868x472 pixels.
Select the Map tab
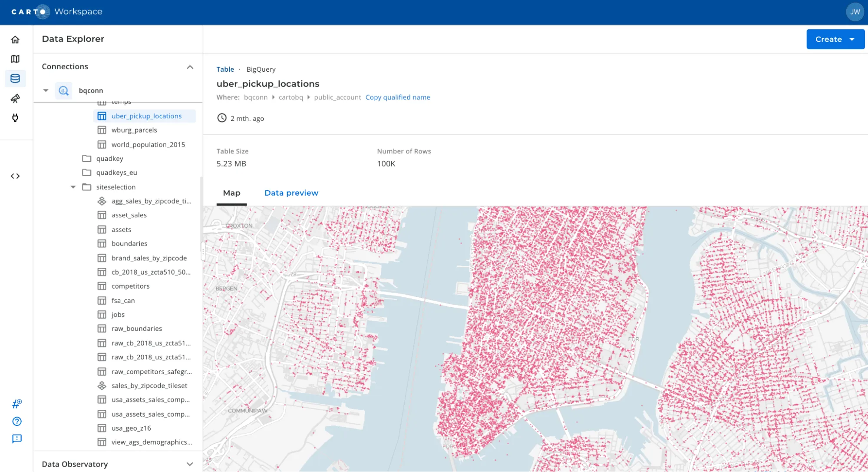pos(231,193)
